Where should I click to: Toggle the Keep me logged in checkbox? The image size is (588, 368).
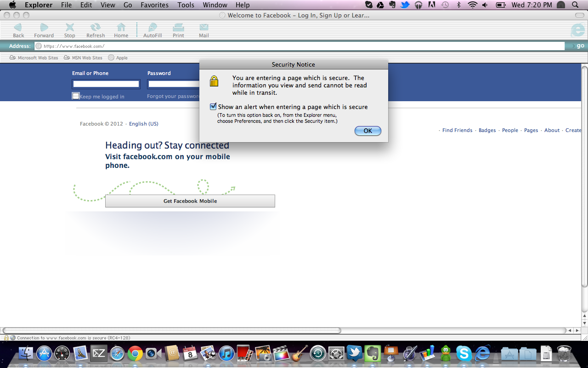pyautogui.click(x=76, y=96)
